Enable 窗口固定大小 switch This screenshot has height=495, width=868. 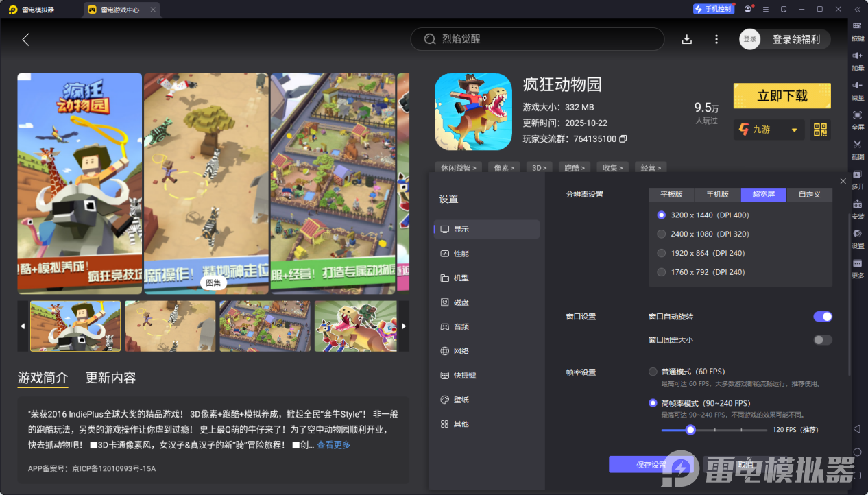823,340
